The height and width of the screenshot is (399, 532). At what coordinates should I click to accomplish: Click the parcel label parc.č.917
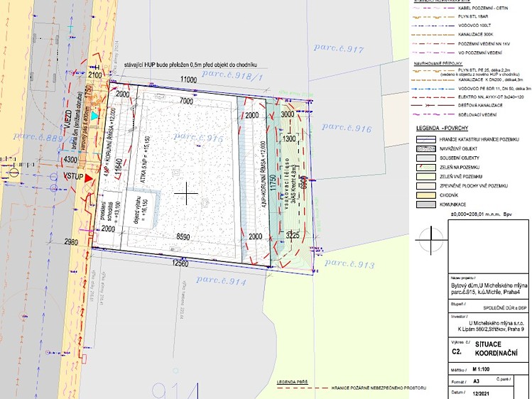coord(339,48)
